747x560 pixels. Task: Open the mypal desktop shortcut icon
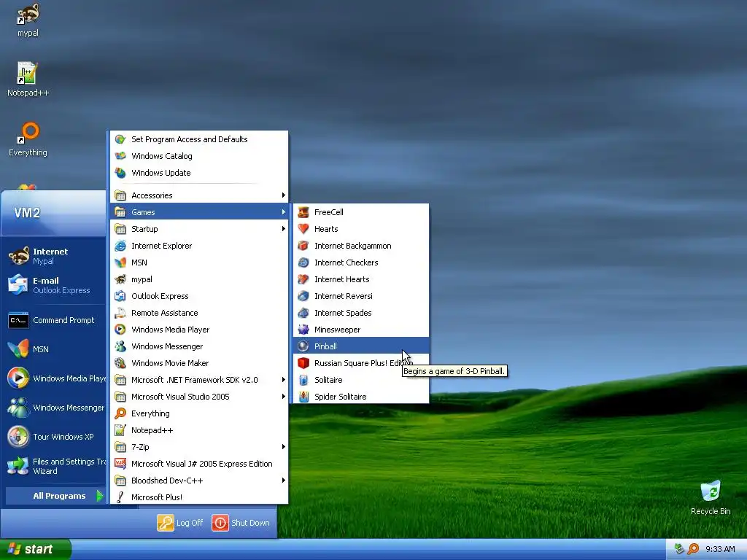pyautogui.click(x=28, y=15)
